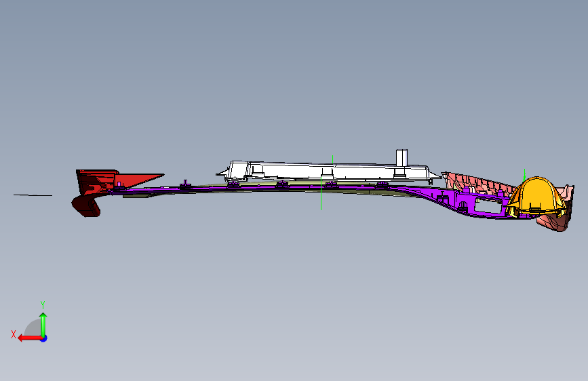Click the gray XY plane quadrant of triad
The image size is (588, 381).
click(x=33, y=328)
